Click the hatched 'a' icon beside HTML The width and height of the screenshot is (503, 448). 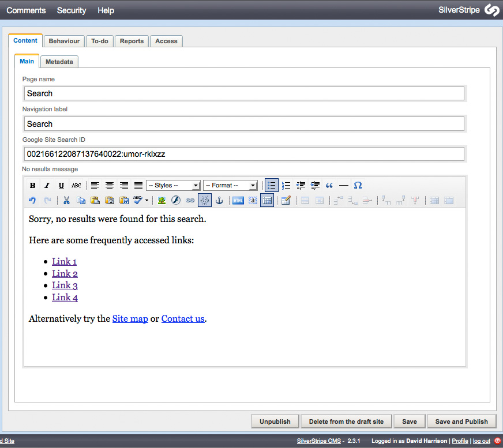(x=253, y=201)
